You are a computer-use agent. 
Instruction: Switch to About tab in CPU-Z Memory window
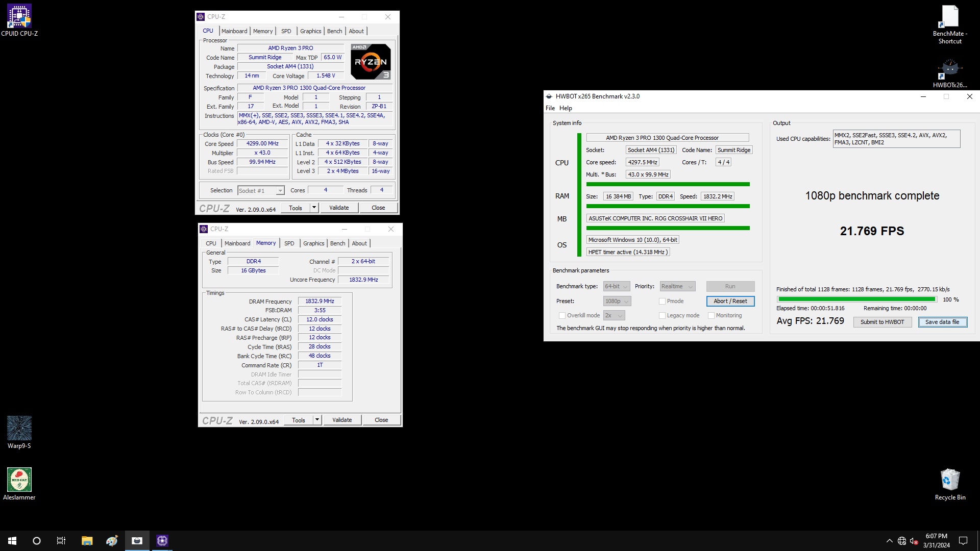pyautogui.click(x=359, y=243)
